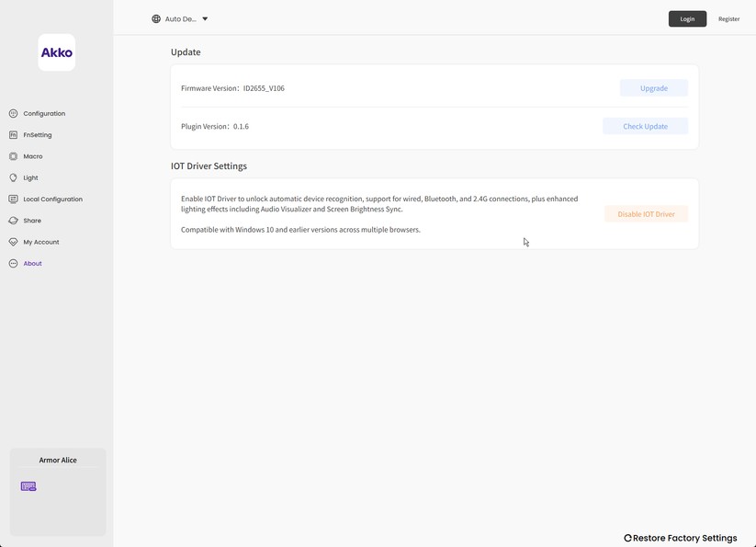Viewport: 756px width, 547px height.
Task: Click the Login button
Action: click(x=687, y=18)
